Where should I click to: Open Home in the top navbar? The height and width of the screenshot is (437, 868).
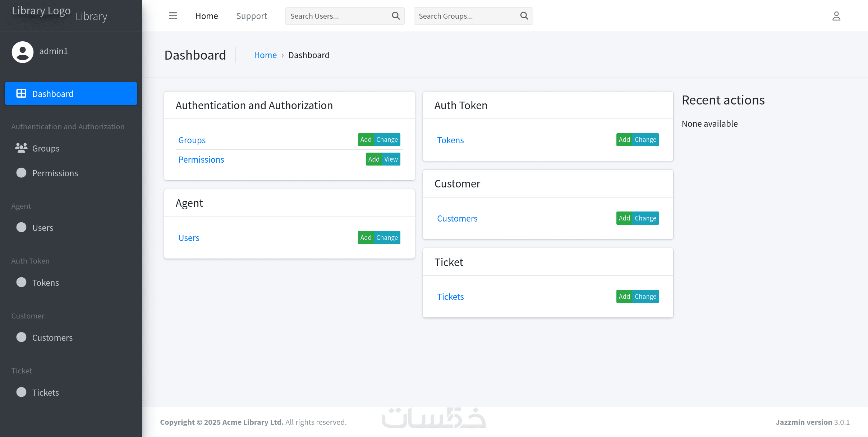click(x=207, y=16)
